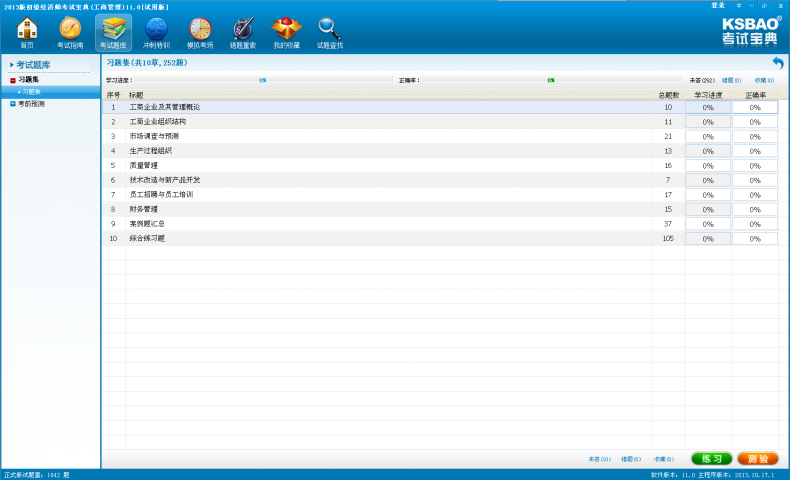Open the 考试指南 compass icon

tap(70, 32)
